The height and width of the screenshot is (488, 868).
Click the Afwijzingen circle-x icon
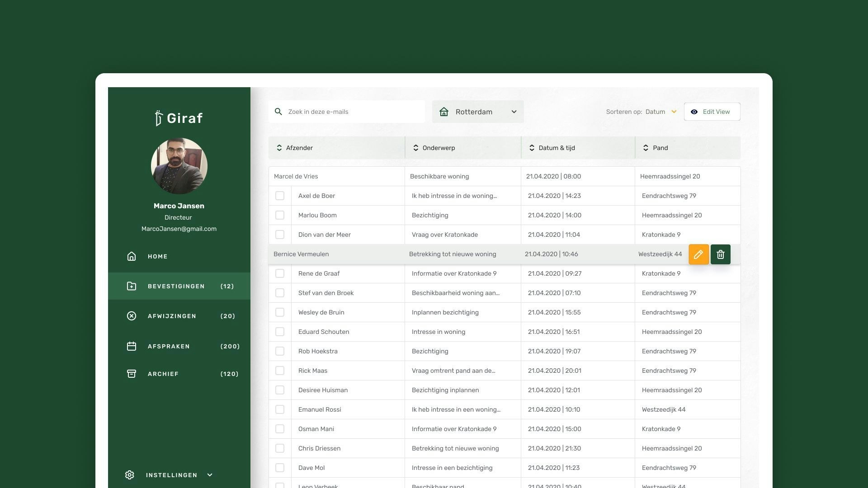[x=132, y=316]
